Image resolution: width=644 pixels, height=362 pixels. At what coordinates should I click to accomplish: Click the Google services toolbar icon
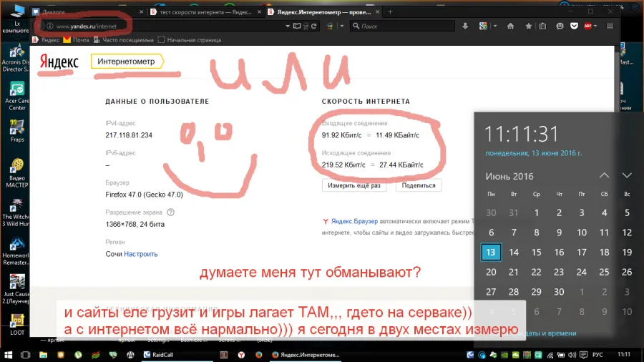484,26
